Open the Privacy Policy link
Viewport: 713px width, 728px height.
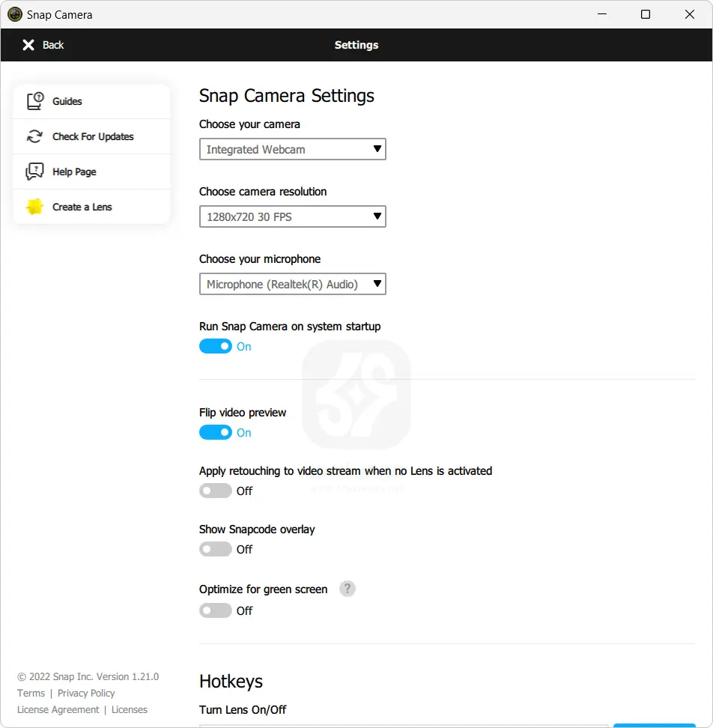coord(86,693)
